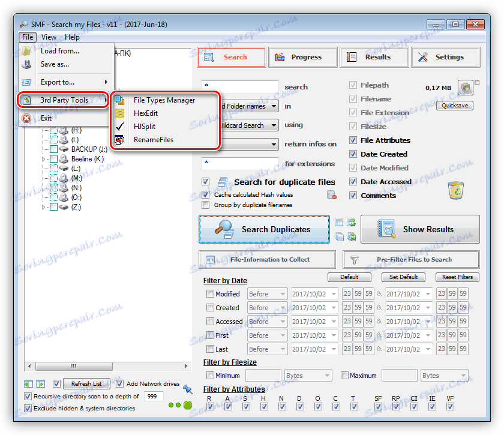
Task: Click the copy-windows icon beside Search Duplicates
Action: tap(339, 237)
